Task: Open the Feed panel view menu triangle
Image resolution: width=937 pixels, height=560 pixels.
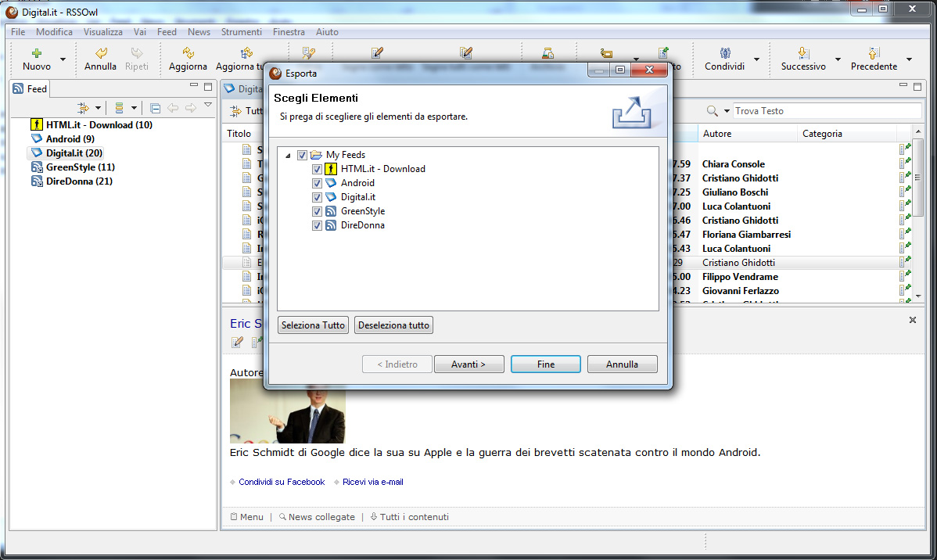Action: [x=208, y=105]
